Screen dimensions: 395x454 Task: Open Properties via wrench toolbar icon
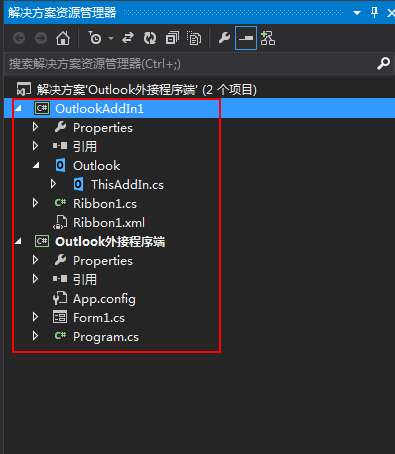tap(224, 38)
